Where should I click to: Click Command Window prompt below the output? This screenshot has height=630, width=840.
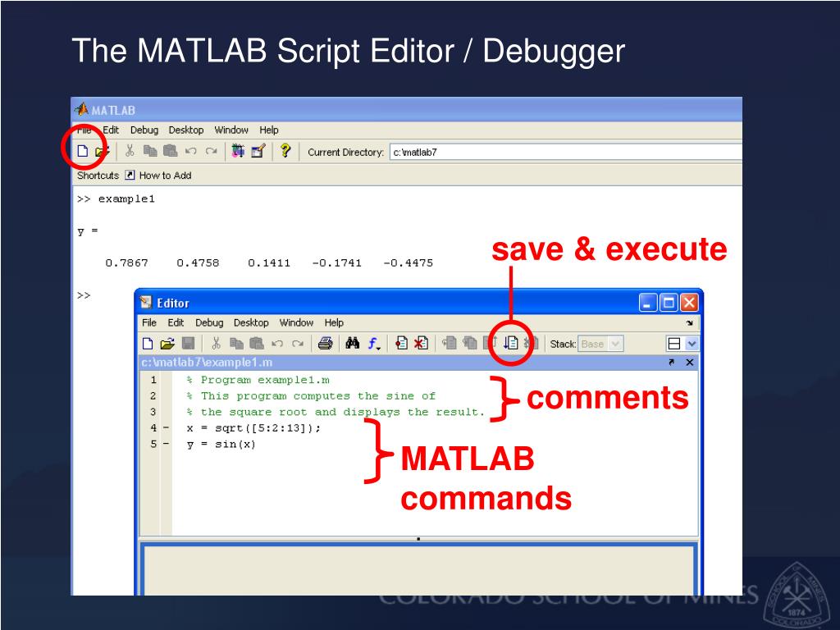coord(84,295)
